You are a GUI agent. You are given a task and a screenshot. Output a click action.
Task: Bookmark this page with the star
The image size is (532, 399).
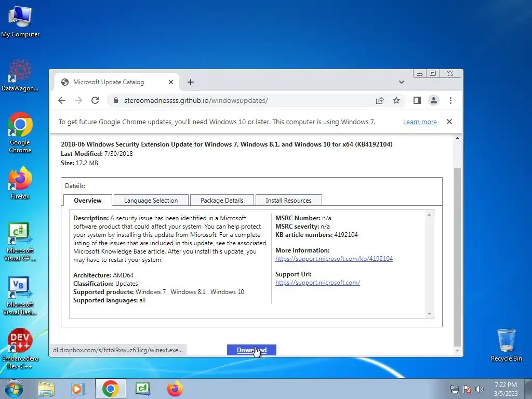coord(396,100)
